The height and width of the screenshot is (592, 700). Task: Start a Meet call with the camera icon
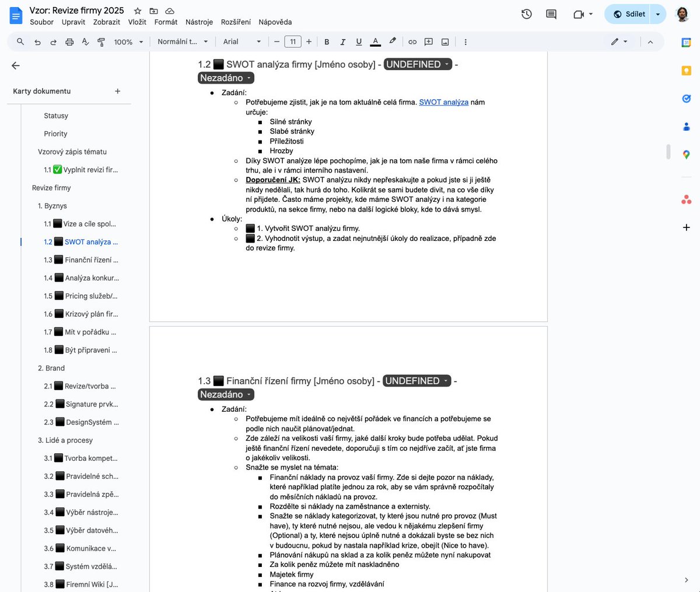coord(578,14)
